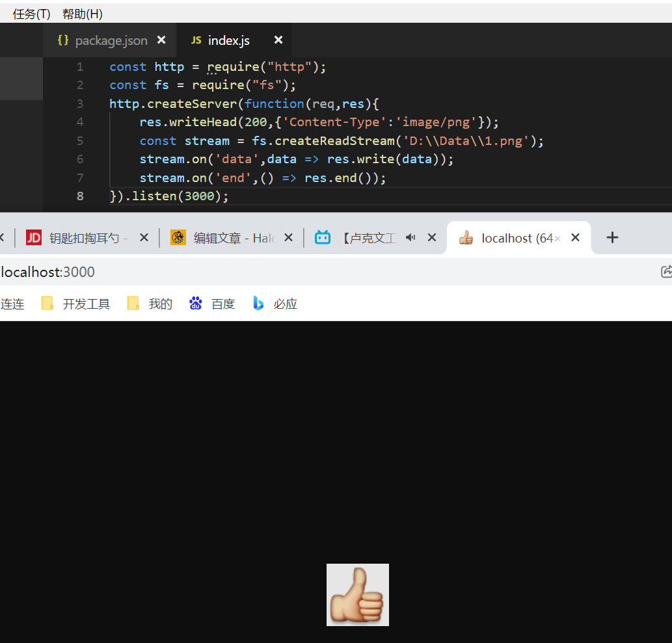Mute the 卢克文工 tab audio speaker icon
672x643 pixels.
tap(410, 238)
